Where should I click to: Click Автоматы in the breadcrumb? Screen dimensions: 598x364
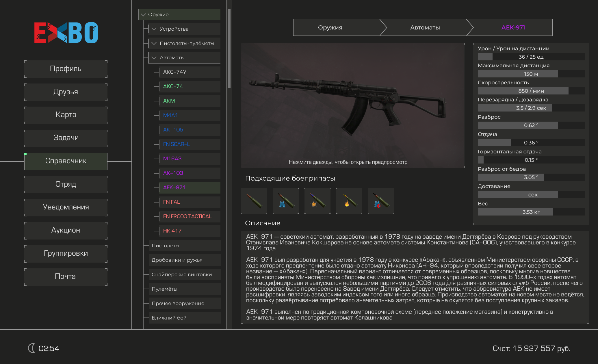coord(425,27)
